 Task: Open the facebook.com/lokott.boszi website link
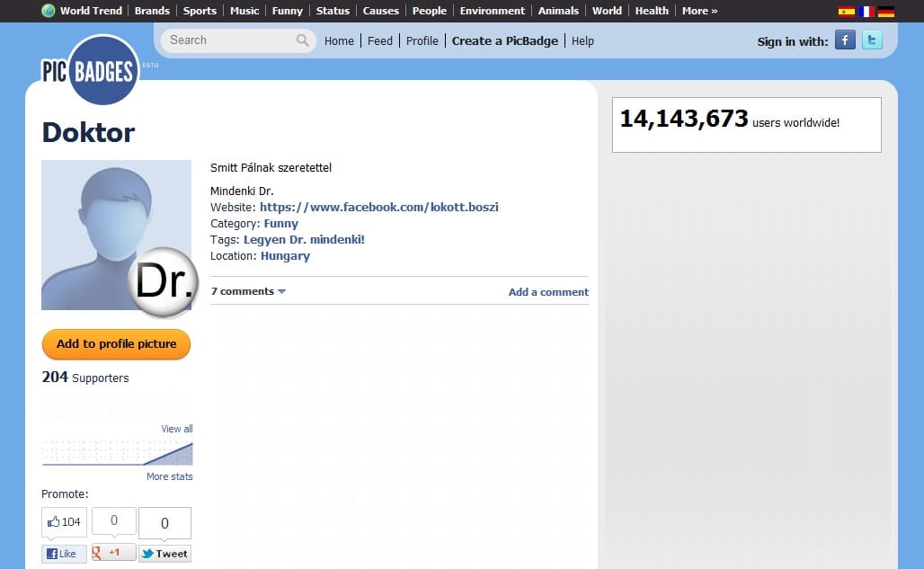379,207
